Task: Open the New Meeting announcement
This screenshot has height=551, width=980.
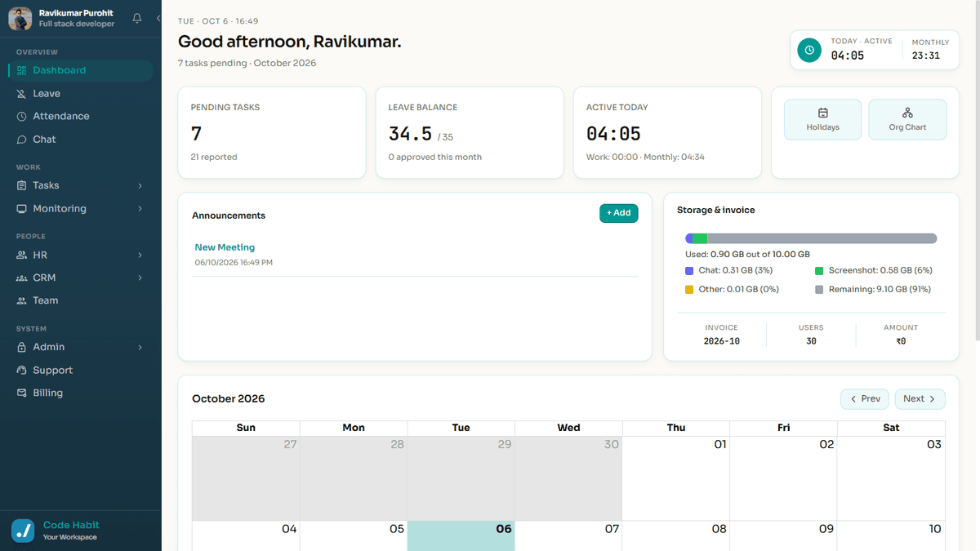Action: (x=225, y=247)
